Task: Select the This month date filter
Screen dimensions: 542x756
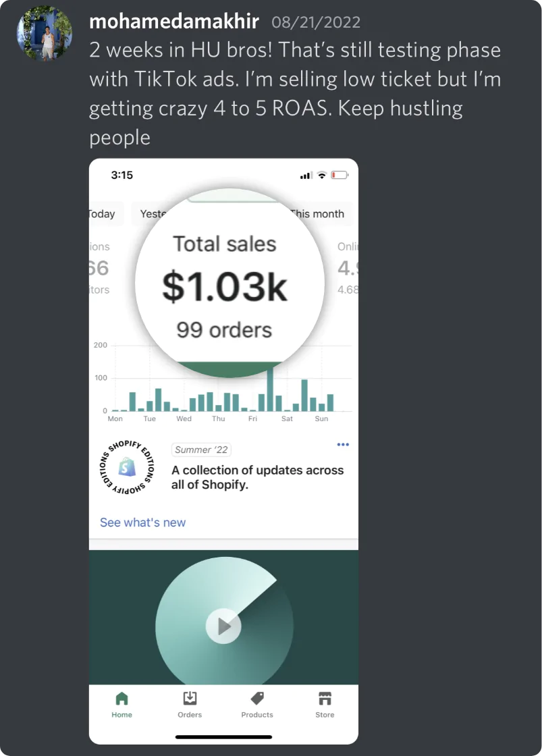Action: point(318,214)
